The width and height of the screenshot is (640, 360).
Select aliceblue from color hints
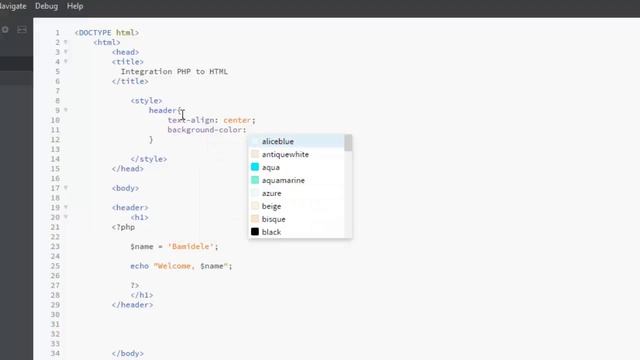point(297,141)
